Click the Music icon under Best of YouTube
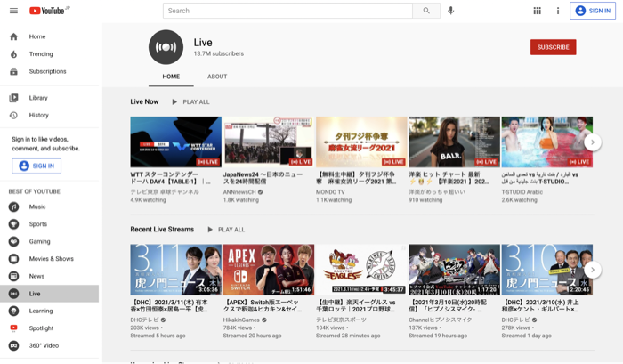Viewport: 623px width, 364px height. click(x=13, y=206)
